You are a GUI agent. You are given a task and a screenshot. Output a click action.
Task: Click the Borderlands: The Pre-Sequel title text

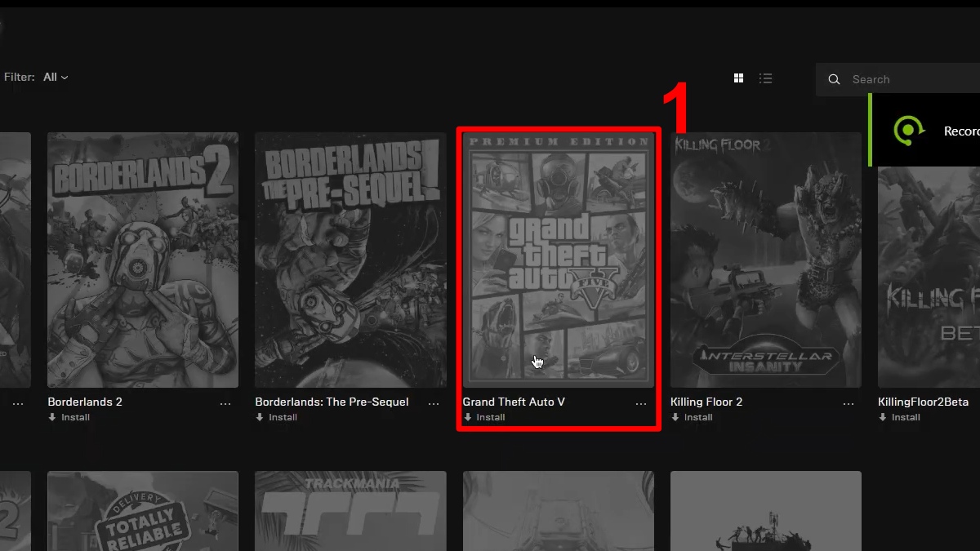332,402
